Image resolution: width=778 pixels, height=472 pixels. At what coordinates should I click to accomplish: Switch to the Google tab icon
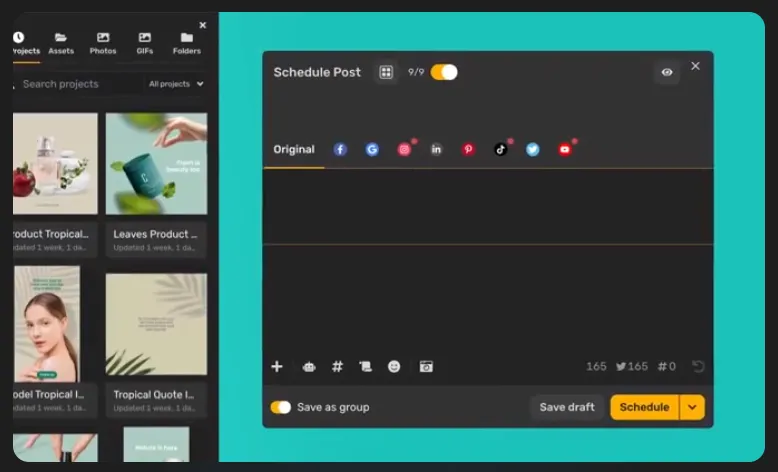(x=372, y=149)
